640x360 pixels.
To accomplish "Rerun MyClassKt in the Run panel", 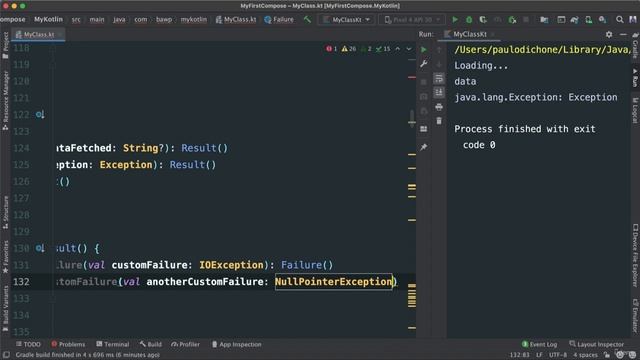I will 424,49.
